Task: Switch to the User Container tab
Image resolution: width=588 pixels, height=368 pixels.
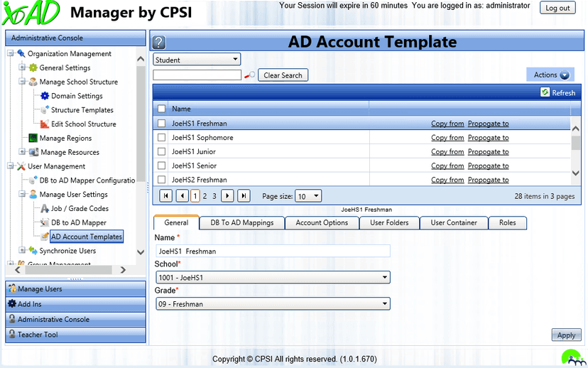Action: click(454, 223)
